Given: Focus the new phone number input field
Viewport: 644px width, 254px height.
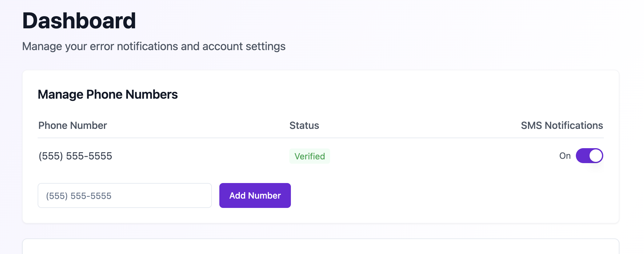Looking at the screenshot, I should (x=125, y=195).
